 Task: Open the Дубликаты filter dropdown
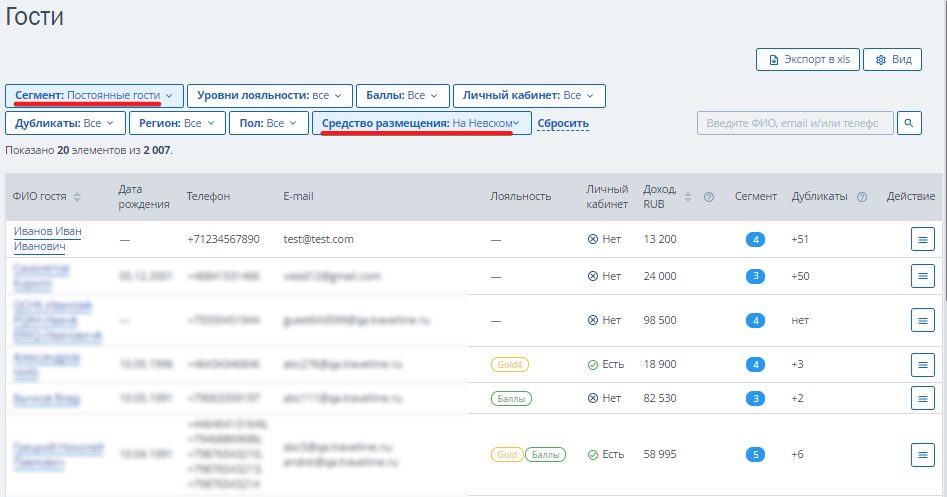point(65,123)
